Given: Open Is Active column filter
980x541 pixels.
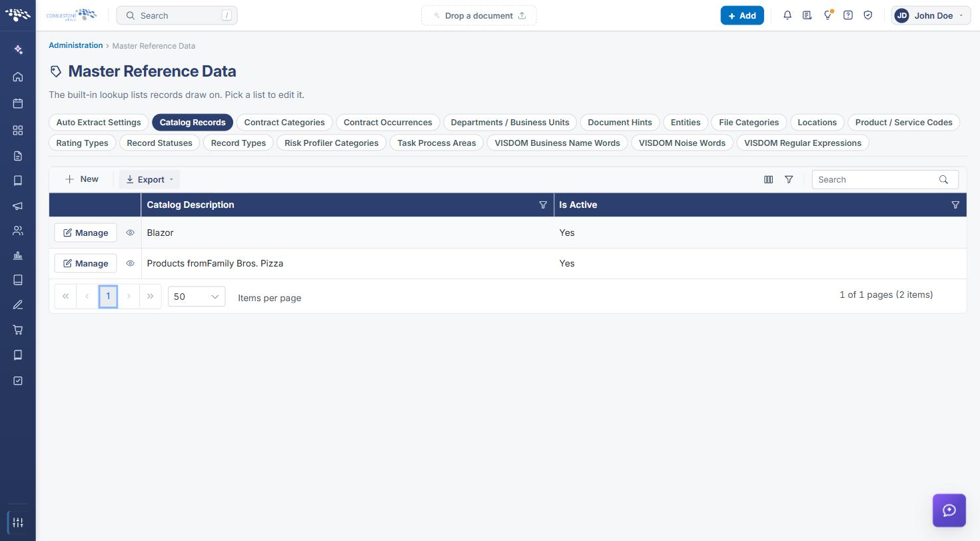Looking at the screenshot, I should coord(955,205).
